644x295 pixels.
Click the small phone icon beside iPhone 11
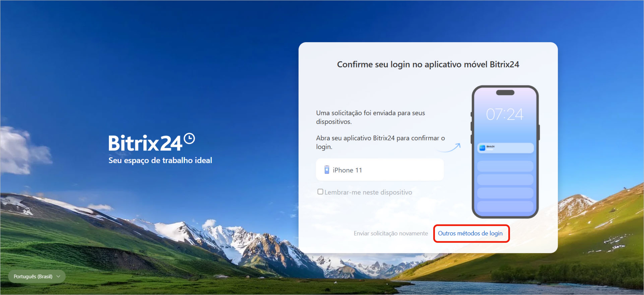coord(327,170)
